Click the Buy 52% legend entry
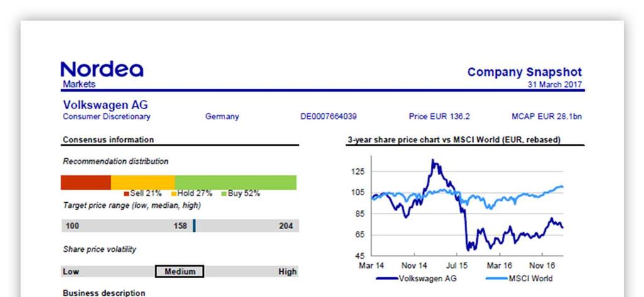 (241, 193)
